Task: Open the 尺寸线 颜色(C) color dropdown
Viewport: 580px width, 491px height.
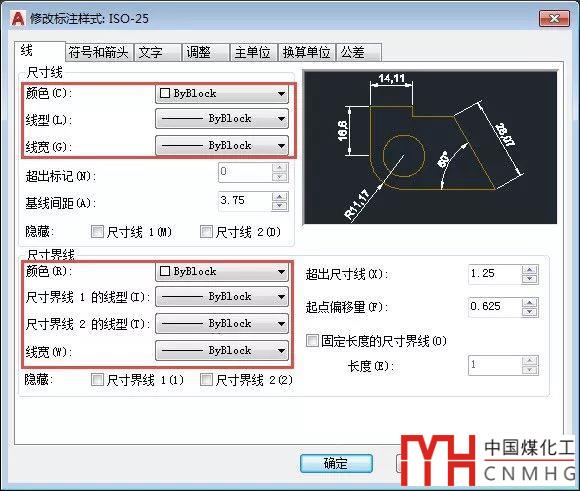Action: [222, 93]
